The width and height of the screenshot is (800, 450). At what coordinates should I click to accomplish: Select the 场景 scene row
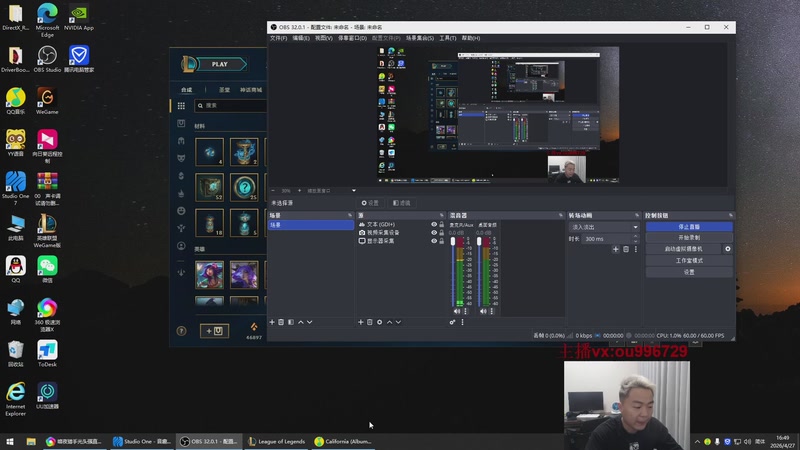[x=311, y=225]
